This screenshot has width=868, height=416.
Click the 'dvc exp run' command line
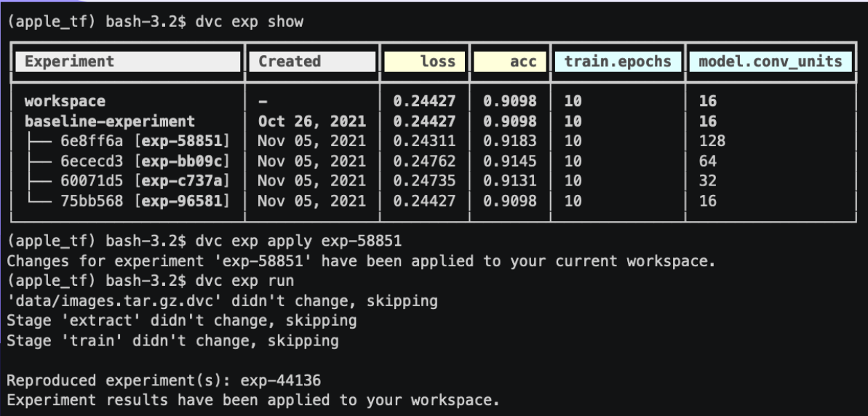coord(244,281)
